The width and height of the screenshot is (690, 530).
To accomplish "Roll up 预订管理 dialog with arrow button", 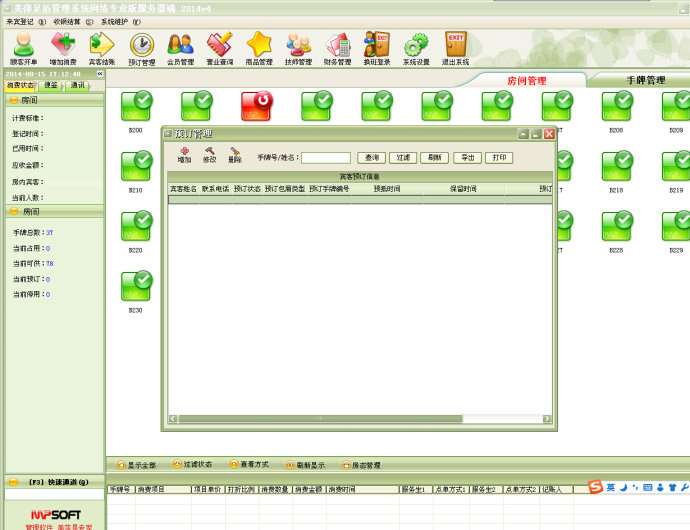I will tap(523, 134).
